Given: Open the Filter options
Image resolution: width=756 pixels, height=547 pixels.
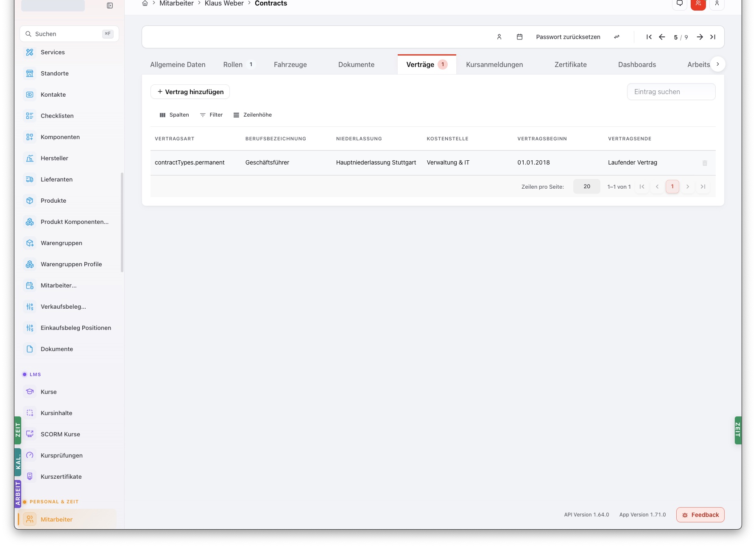Looking at the screenshot, I should [x=211, y=115].
